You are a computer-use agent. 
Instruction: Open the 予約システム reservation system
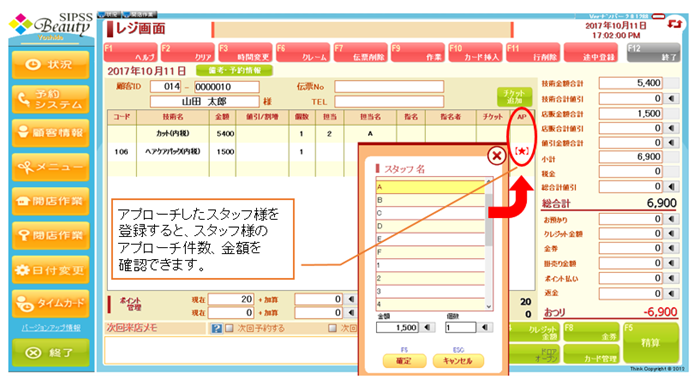(51, 99)
